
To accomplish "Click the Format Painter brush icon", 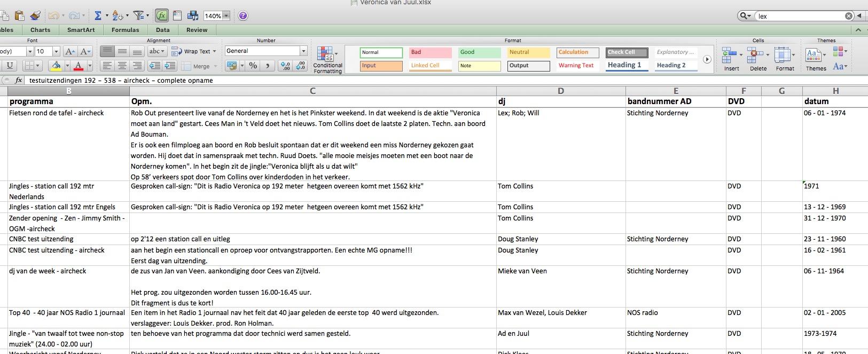I will coord(35,16).
